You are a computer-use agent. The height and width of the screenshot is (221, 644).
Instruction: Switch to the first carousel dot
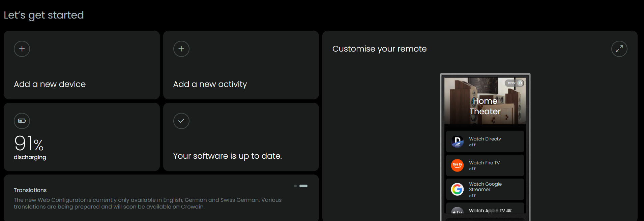pyautogui.click(x=295, y=186)
